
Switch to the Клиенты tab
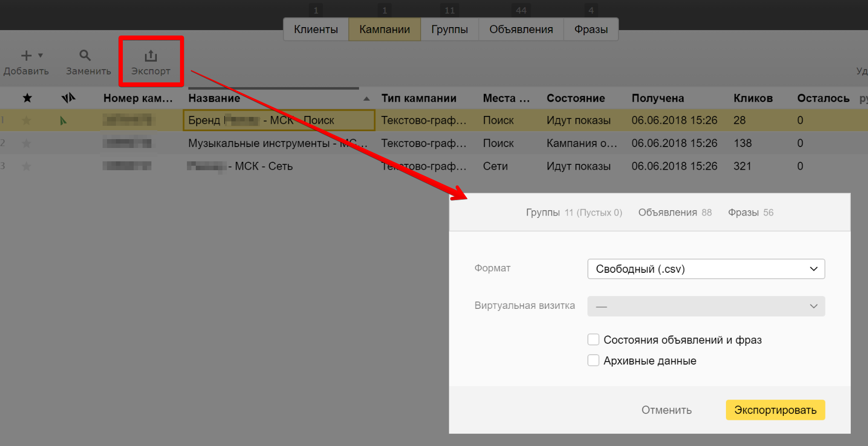pos(316,30)
